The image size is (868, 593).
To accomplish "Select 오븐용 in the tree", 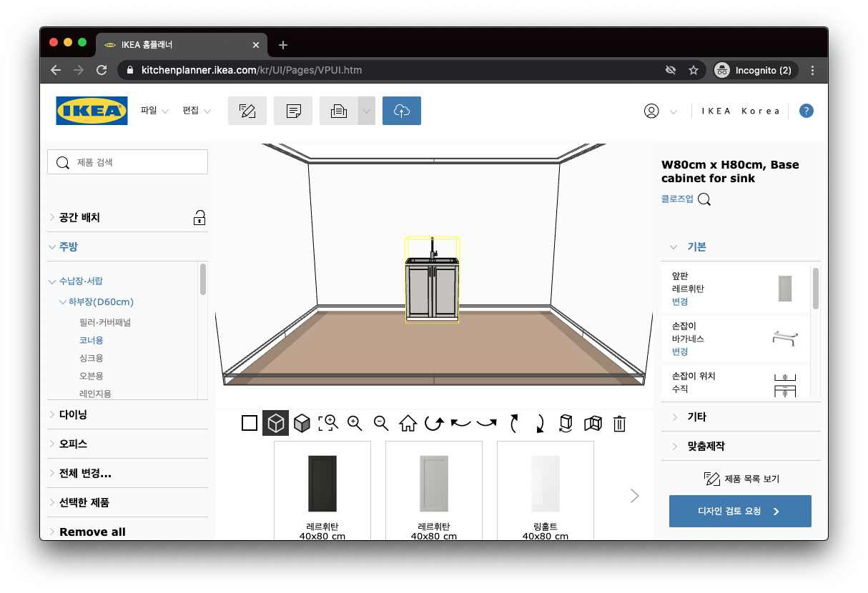I will coord(92,376).
